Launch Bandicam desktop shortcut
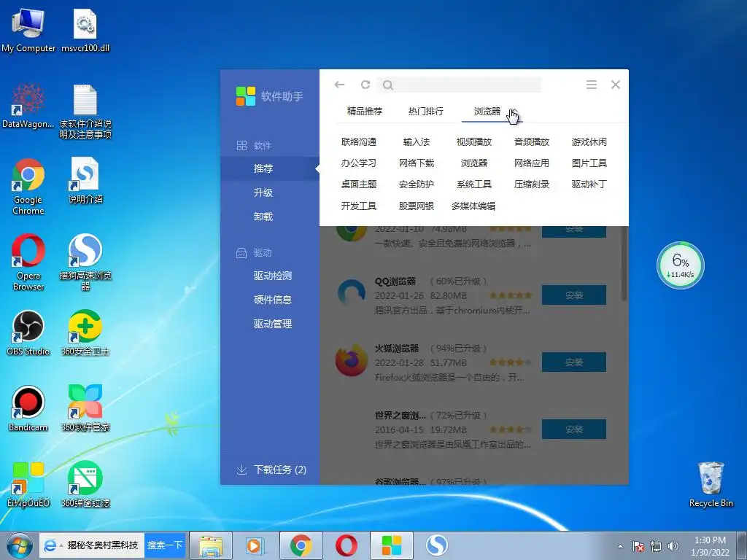The width and height of the screenshot is (747, 560). pyautogui.click(x=28, y=408)
